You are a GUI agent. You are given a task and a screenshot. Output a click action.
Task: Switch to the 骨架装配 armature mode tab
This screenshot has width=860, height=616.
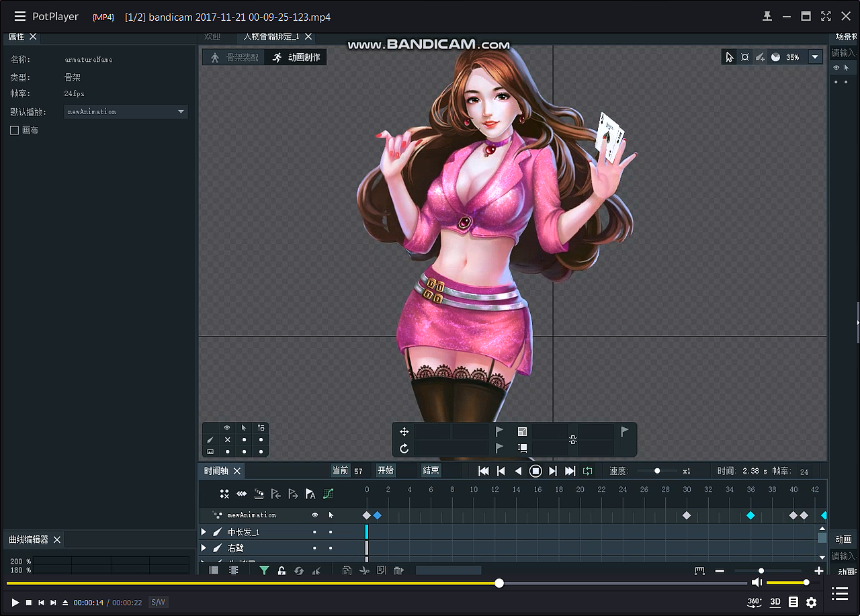point(234,58)
